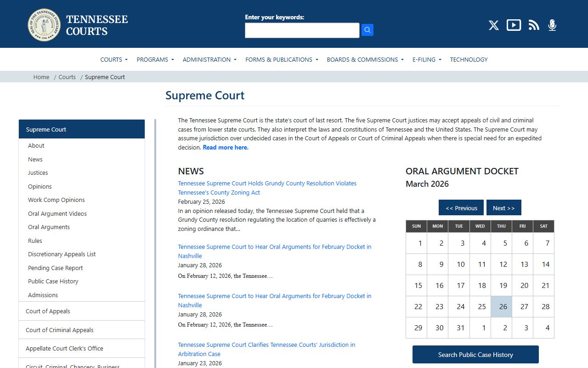Select March 22 on the calendar

(x=417, y=306)
